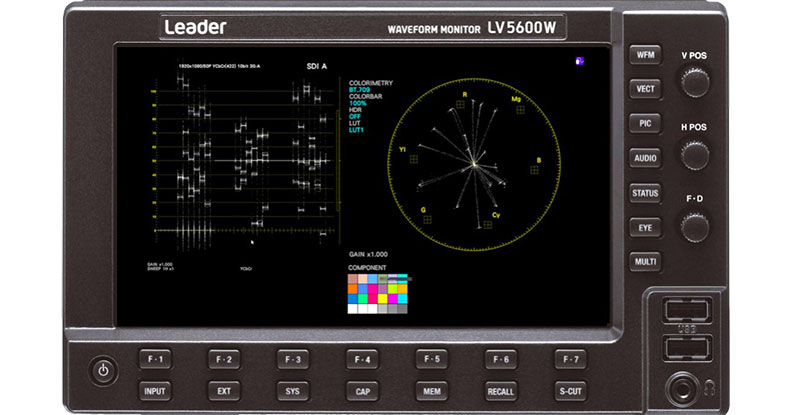This screenshot has height=415, width=800.
Task: Toggle the power button
Action: coord(104,370)
